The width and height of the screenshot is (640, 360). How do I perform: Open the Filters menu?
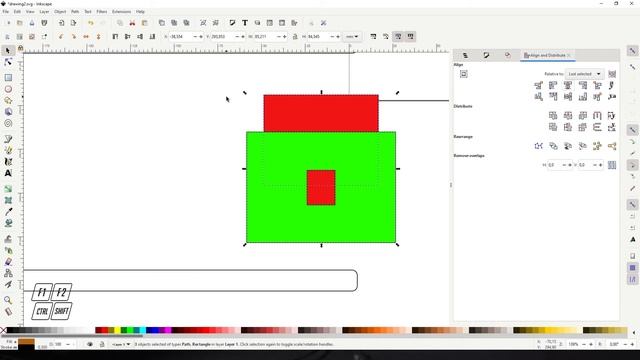point(102,12)
